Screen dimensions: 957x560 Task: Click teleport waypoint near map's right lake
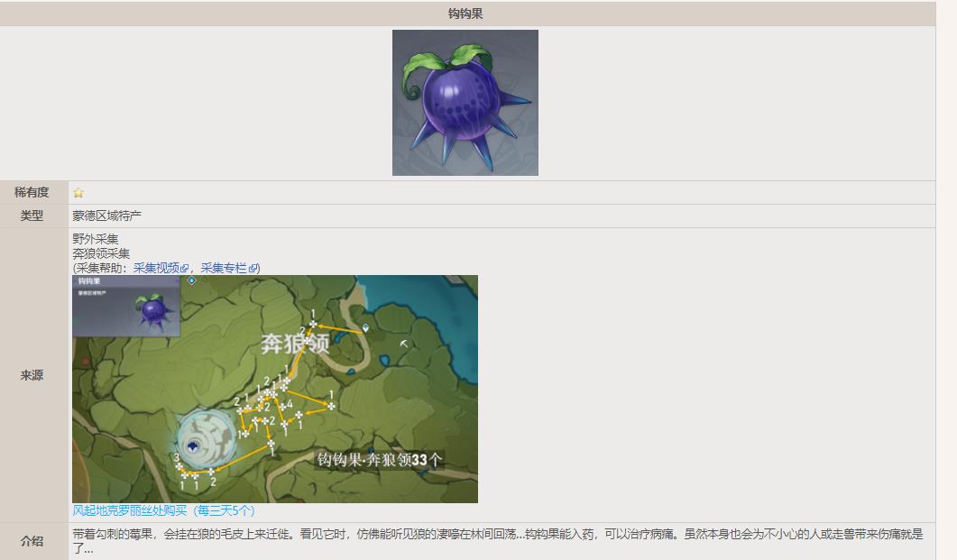[365, 328]
